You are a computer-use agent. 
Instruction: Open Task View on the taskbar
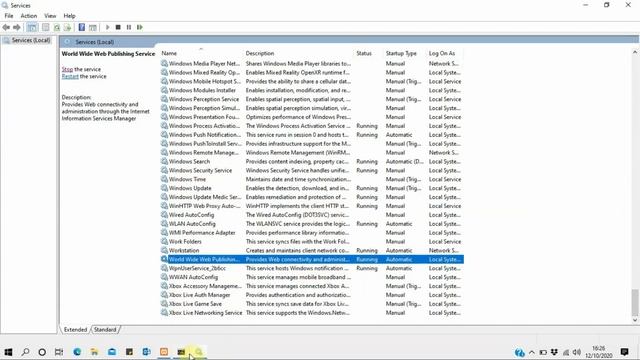point(59,351)
